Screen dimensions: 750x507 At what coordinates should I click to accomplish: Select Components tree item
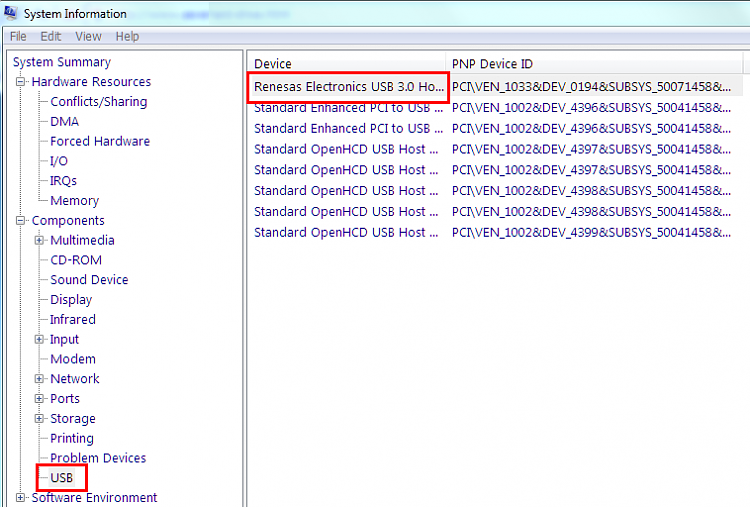click(68, 220)
